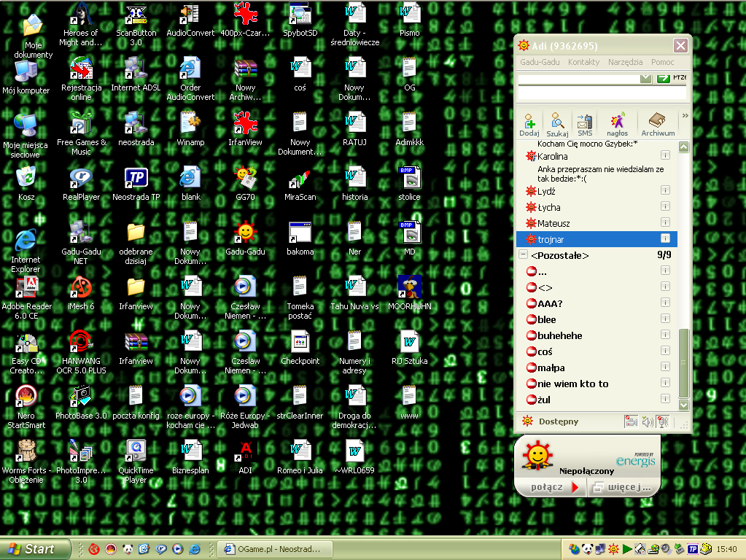The height and width of the screenshot is (560, 746).
Task: Open the Szukaj search tool
Action: [556, 122]
